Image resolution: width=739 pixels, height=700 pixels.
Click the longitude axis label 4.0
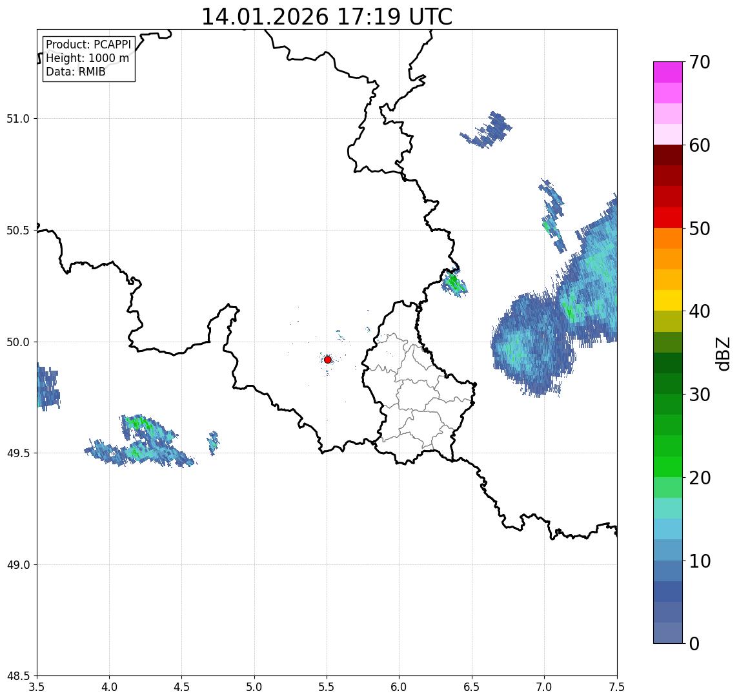pos(109,687)
